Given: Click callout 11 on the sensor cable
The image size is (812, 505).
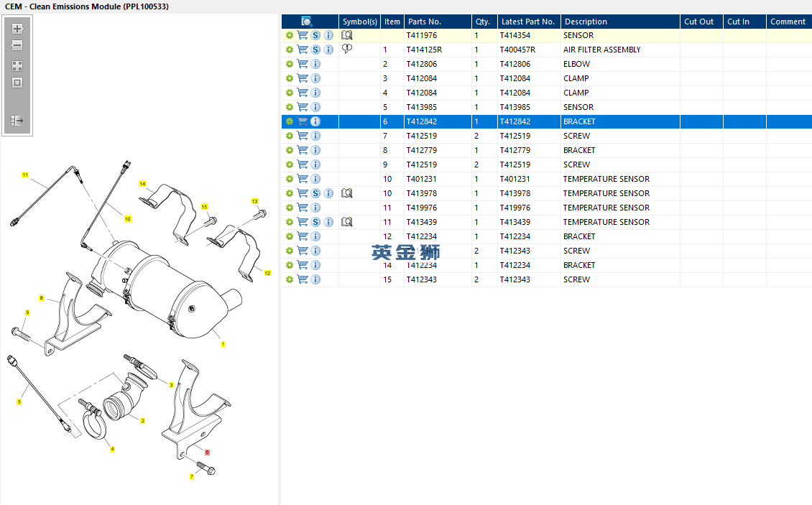Looking at the screenshot, I should click(25, 175).
